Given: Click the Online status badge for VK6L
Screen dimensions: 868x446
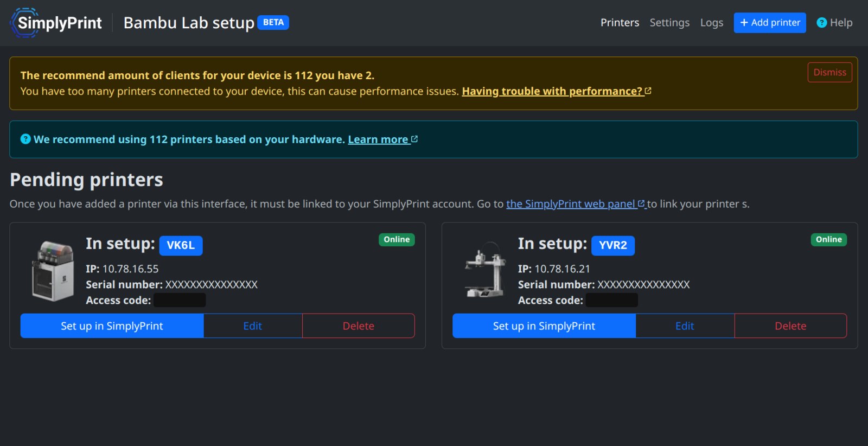Looking at the screenshot, I should pos(397,239).
